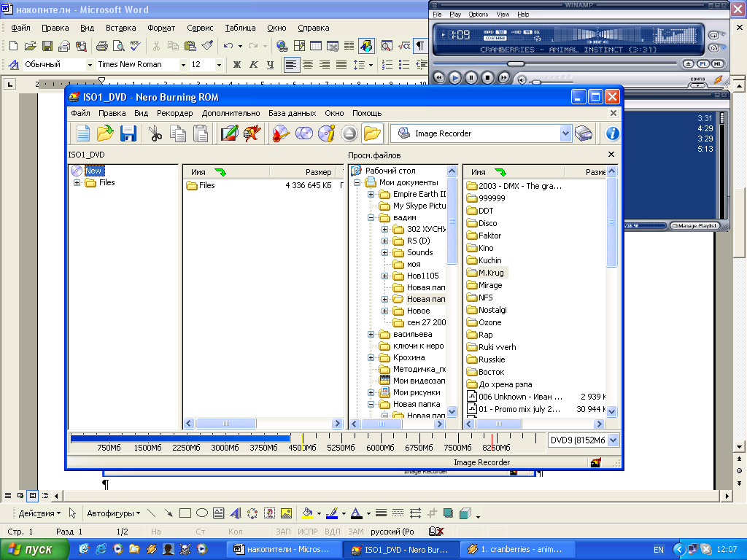This screenshot has width=747, height=560.
Task: Toggle left text alignment in Word
Action: (x=291, y=65)
